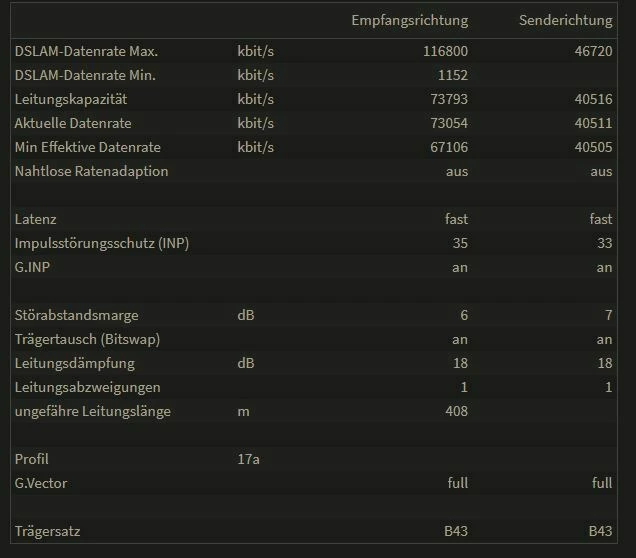
Task: Select the DSLAM-Datenrate Min. label
Action: click(85, 74)
